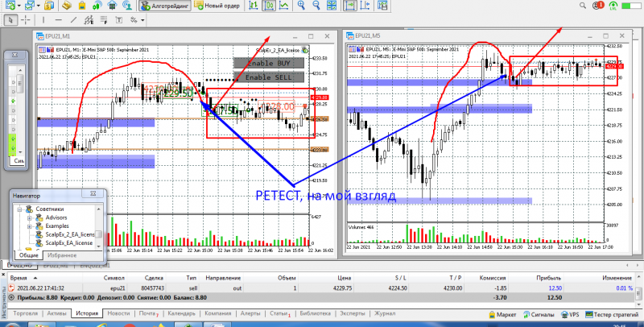This screenshot has width=644, height=327.
Task: Click the notification icon with red badge
Action: coord(598,6)
